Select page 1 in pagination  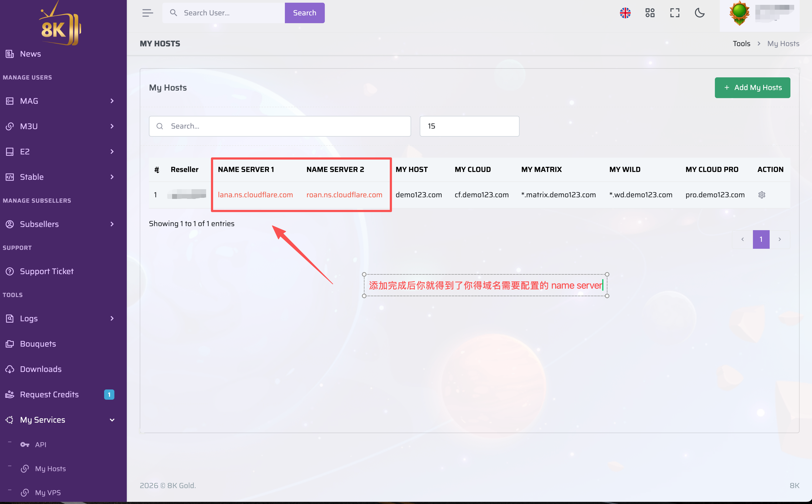[761, 239]
